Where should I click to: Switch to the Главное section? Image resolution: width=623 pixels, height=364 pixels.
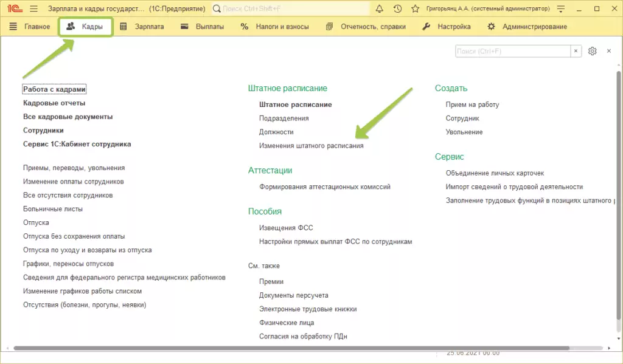point(30,27)
